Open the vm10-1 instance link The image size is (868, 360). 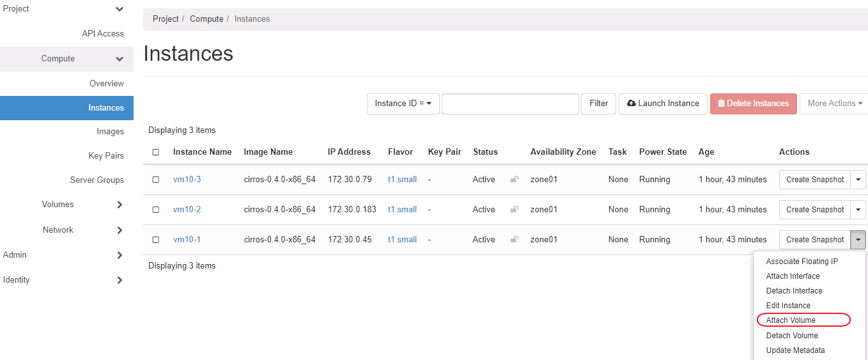click(x=187, y=240)
